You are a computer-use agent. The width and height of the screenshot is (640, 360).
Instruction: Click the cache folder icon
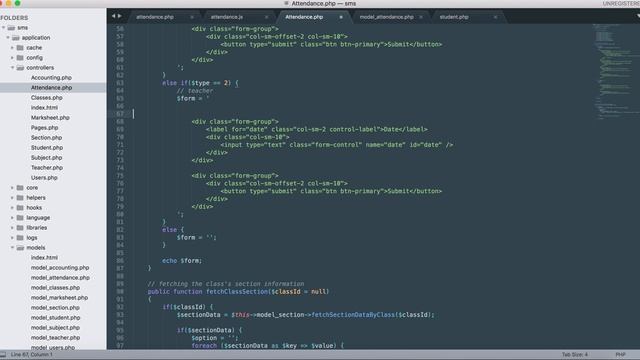20,48
